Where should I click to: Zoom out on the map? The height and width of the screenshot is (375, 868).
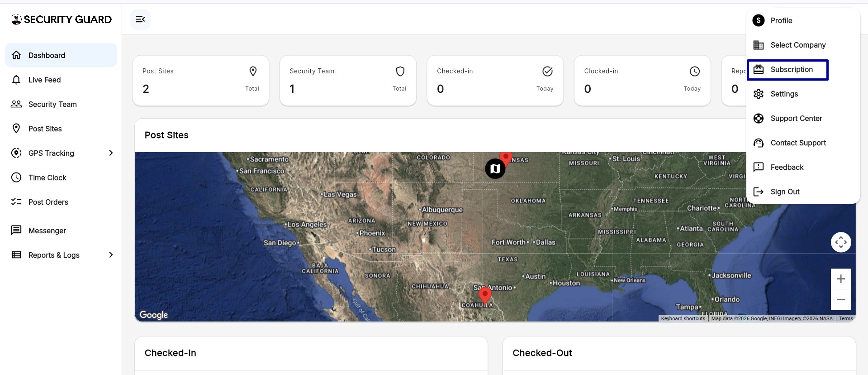click(841, 299)
